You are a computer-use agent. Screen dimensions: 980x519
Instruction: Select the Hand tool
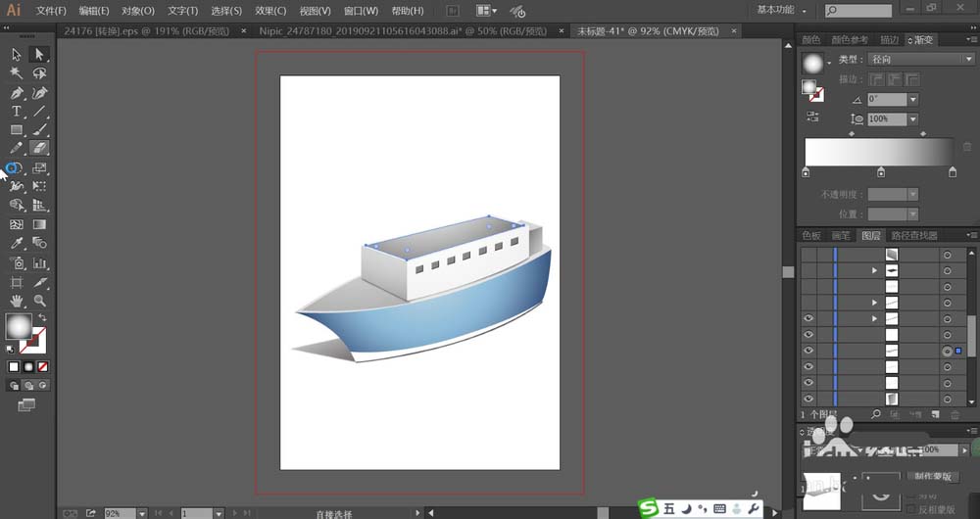tap(17, 301)
